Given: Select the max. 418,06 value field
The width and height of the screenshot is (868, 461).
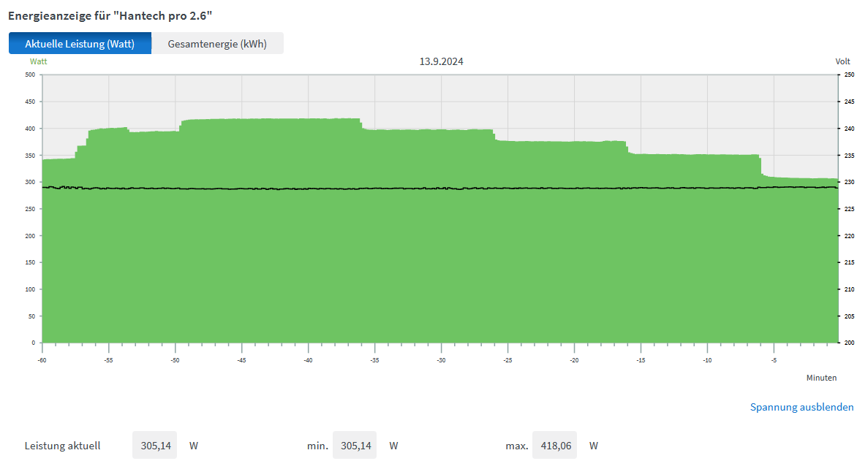Looking at the screenshot, I should pyautogui.click(x=554, y=445).
